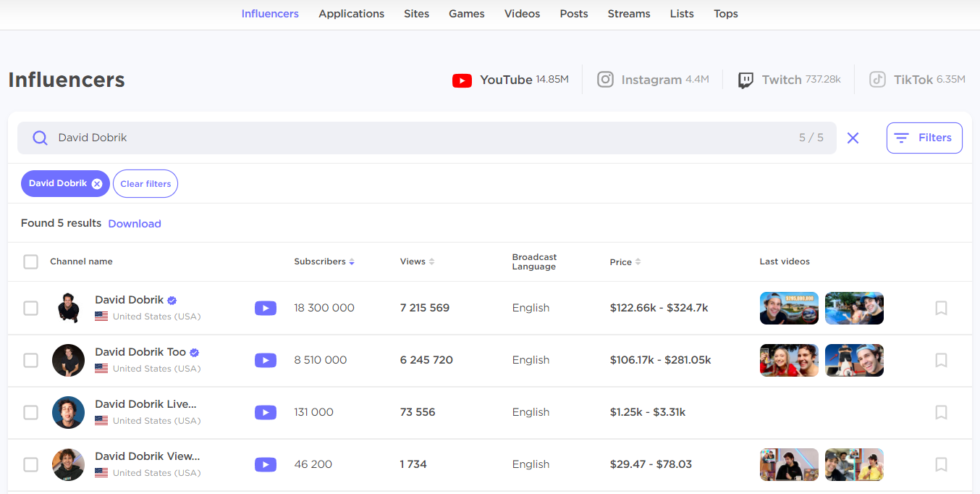Open first last-video thumbnail for David Dobrik
The image size is (980, 494).
click(789, 308)
